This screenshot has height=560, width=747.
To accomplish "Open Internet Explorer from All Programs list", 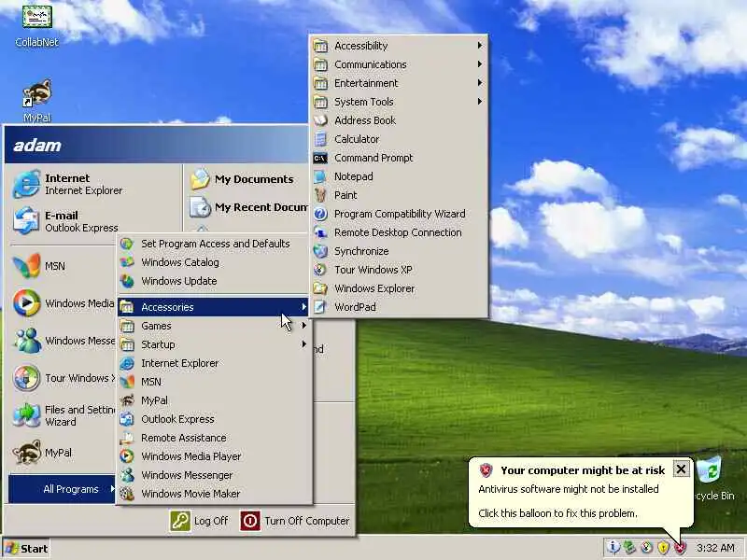I will pyautogui.click(x=214, y=363).
